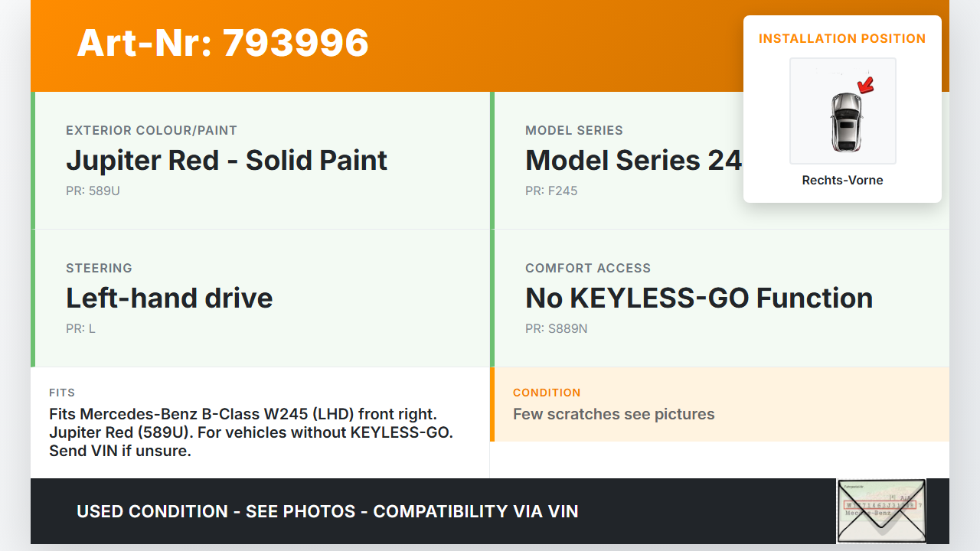Click the VIN envelope icon in footer
Viewport: 980px width, 551px height.
(x=880, y=510)
